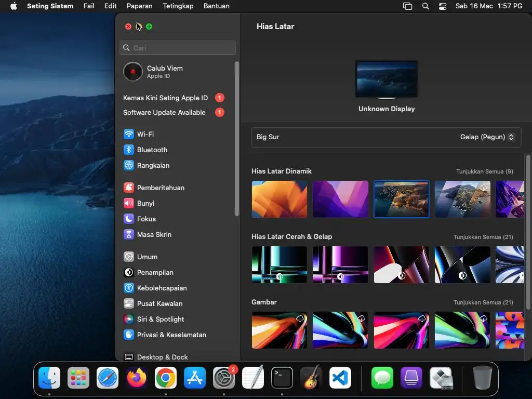The height and width of the screenshot is (399, 532).
Task: Click Stage Manager icon in menu bar
Action: click(x=407, y=6)
